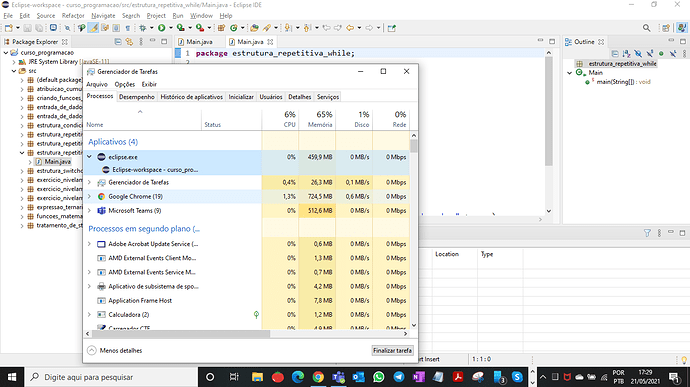Screen dimensions: 690x387
Task: Click the Eclipse editor vertical scrollbar thumb
Action: 549,111
